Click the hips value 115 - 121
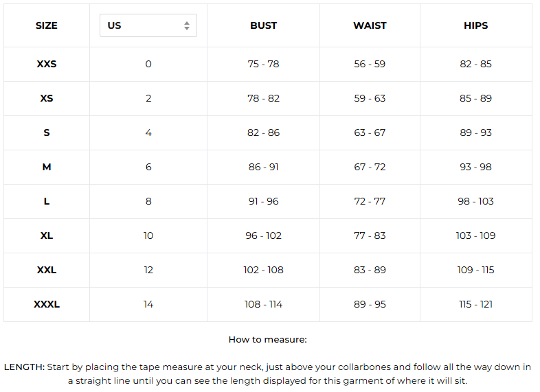 (x=475, y=304)
